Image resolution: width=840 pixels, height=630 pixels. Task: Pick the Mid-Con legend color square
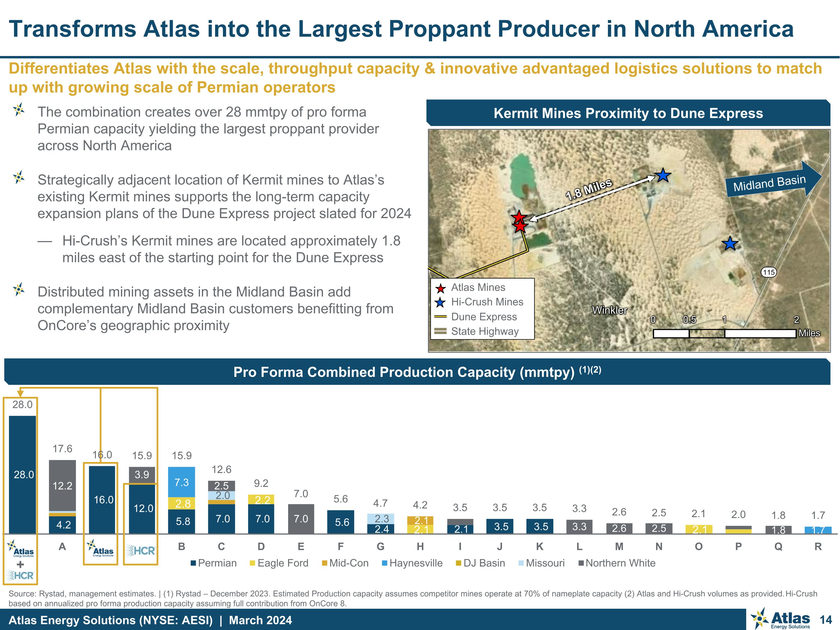[325, 563]
